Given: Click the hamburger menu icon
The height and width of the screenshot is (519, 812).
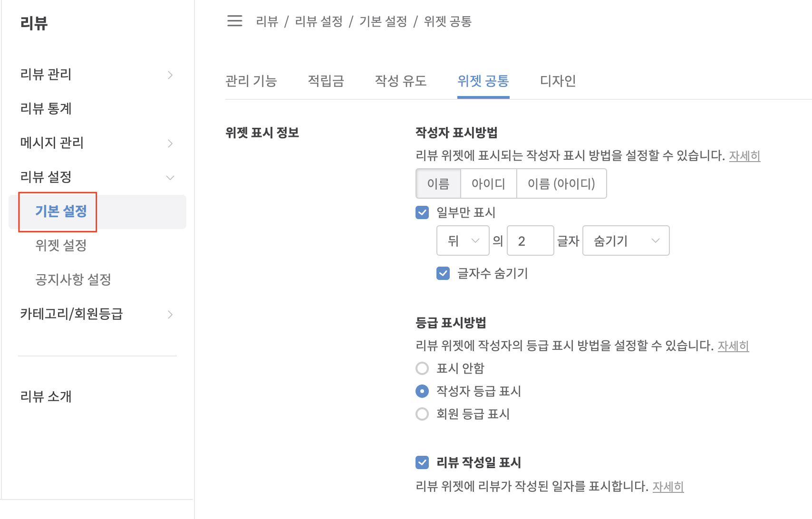Looking at the screenshot, I should 234,21.
